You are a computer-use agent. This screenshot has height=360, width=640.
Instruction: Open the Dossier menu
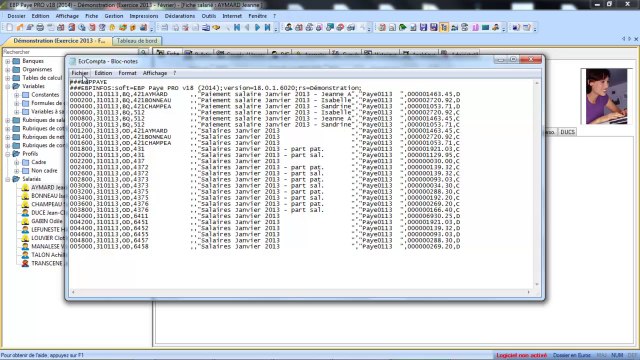[x=16, y=16]
